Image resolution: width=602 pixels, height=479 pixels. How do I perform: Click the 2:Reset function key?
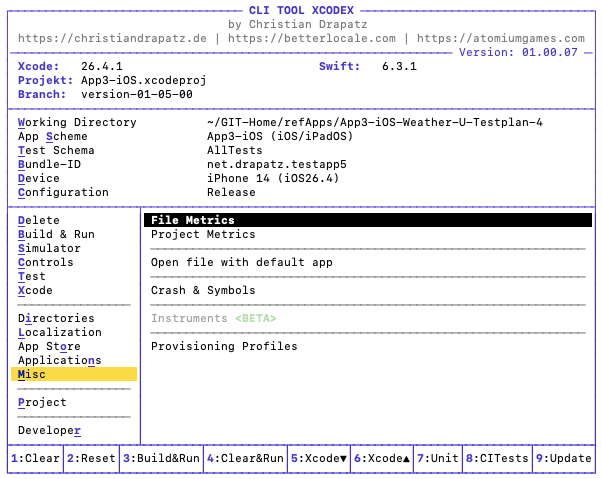pyautogui.click(x=91, y=458)
